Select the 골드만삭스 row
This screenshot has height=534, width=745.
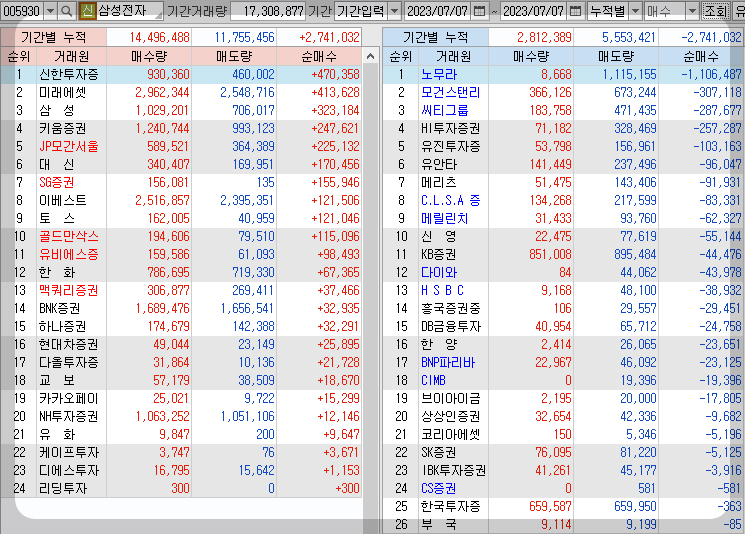[181, 237]
